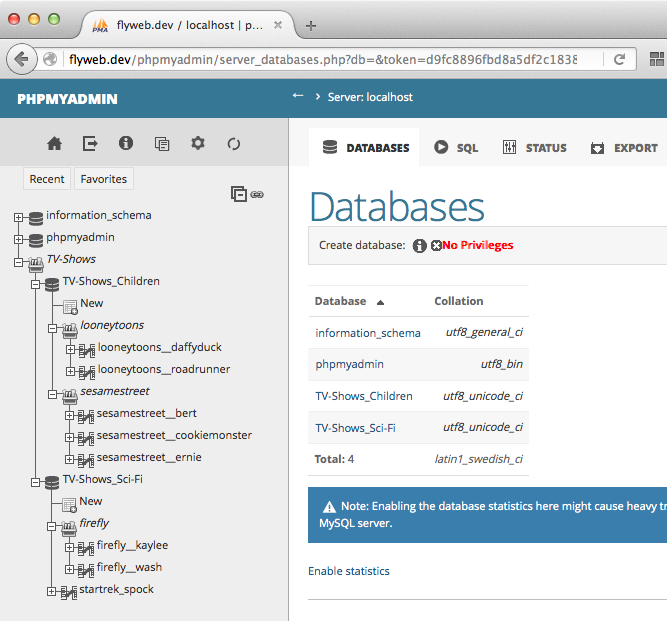This screenshot has height=621, width=667.
Task: Collapse the TV-Shows_Children node
Action: 35,284
